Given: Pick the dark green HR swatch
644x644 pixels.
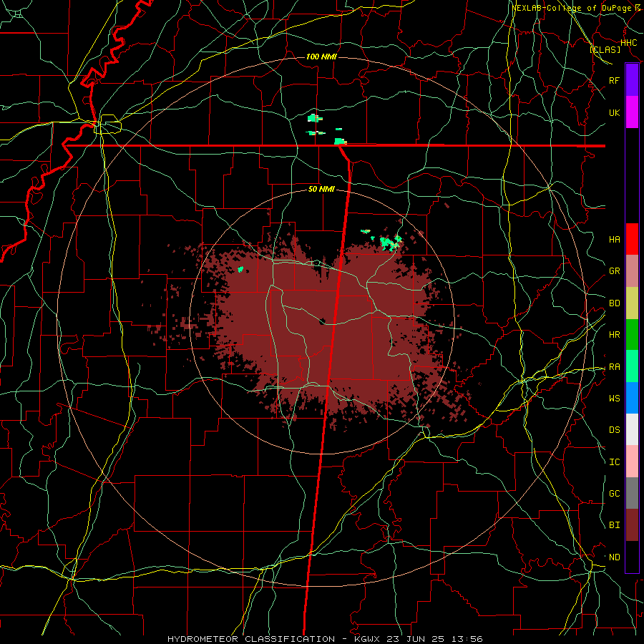Looking at the screenshot, I should [x=632, y=334].
